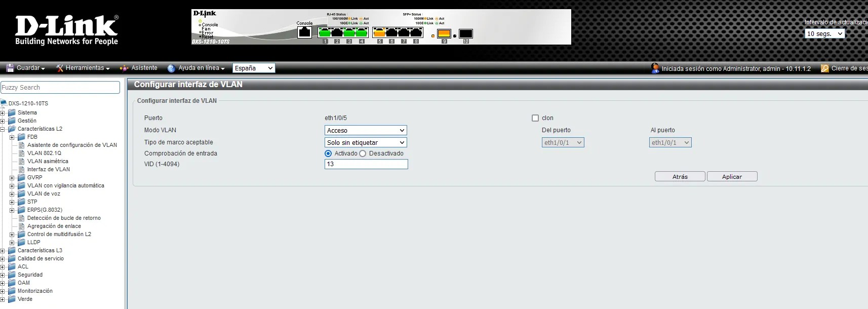Open VLAN asimétrica tree item
This screenshot has height=309, width=868.
pyautogui.click(x=48, y=161)
